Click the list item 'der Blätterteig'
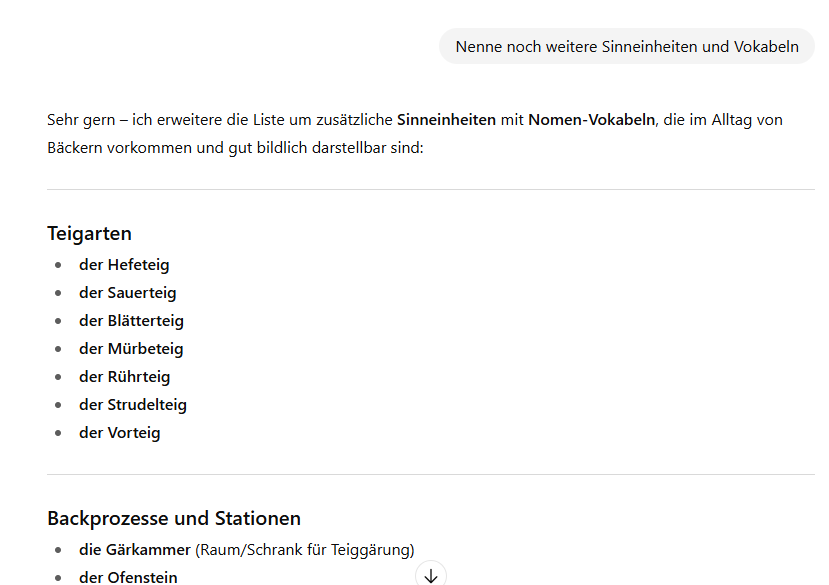829x585 pixels. (x=131, y=321)
